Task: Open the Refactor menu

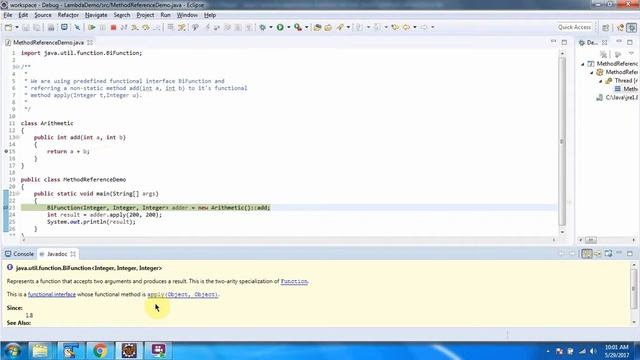Action: coord(68,15)
